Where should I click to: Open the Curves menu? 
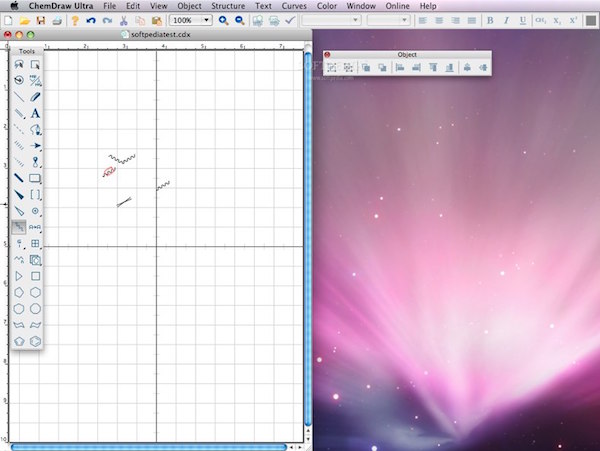(294, 6)
